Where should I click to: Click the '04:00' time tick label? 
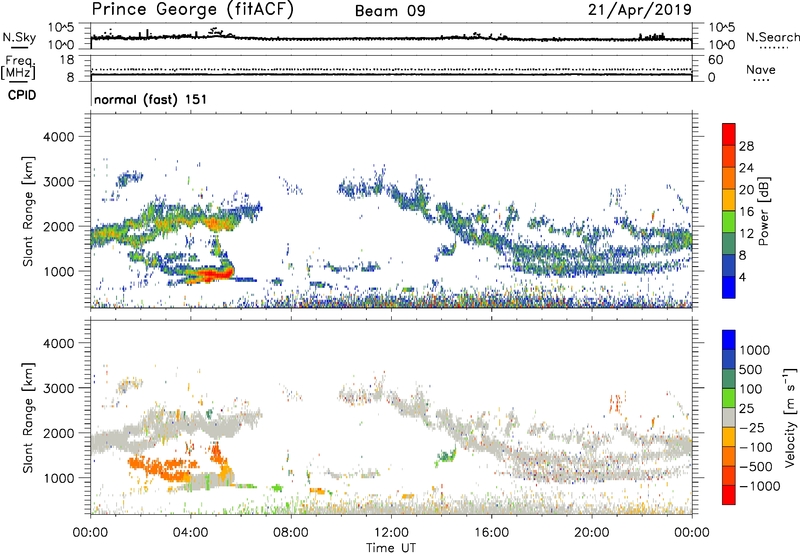[190, 533]
